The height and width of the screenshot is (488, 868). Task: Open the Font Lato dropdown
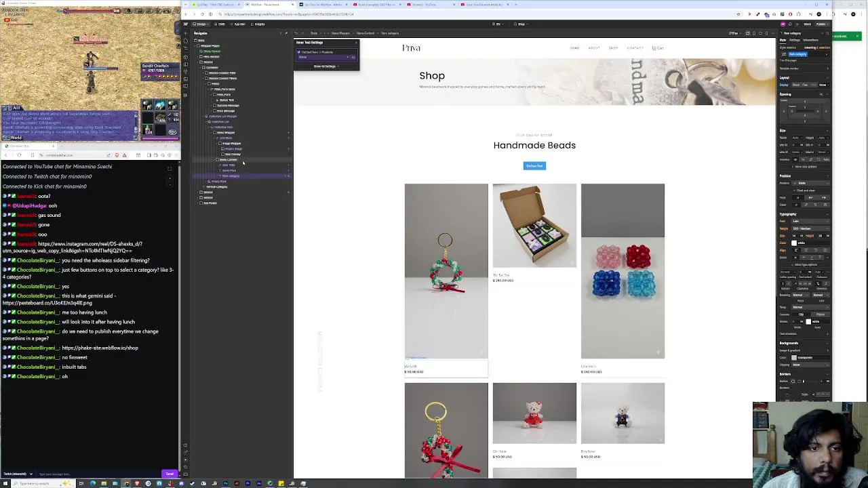[811, 221]
